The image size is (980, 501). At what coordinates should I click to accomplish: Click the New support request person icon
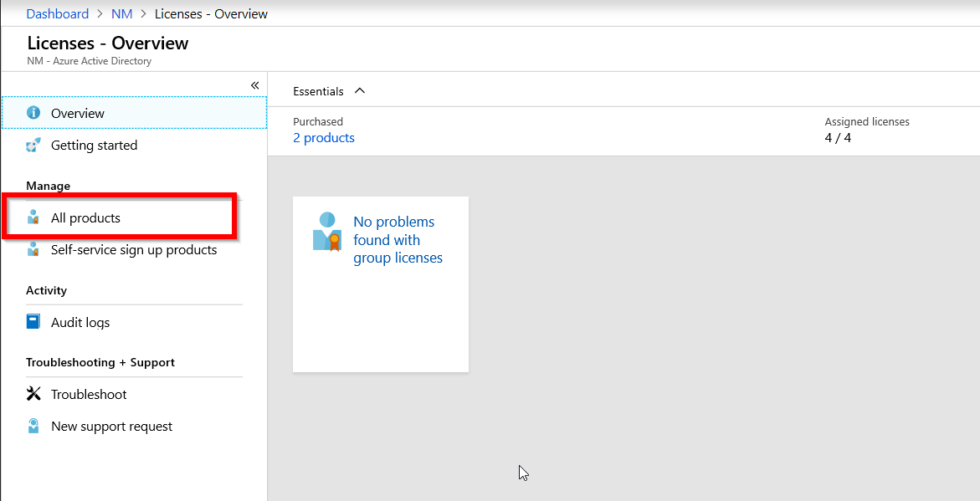(33, 426)
